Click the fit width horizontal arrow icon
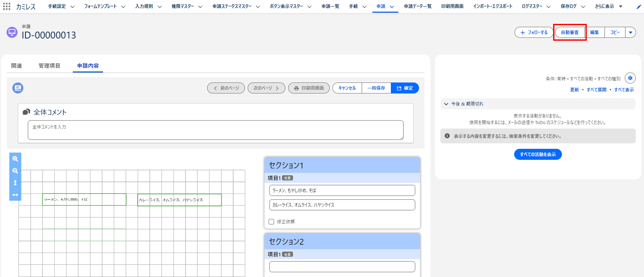 pos(15,195)
